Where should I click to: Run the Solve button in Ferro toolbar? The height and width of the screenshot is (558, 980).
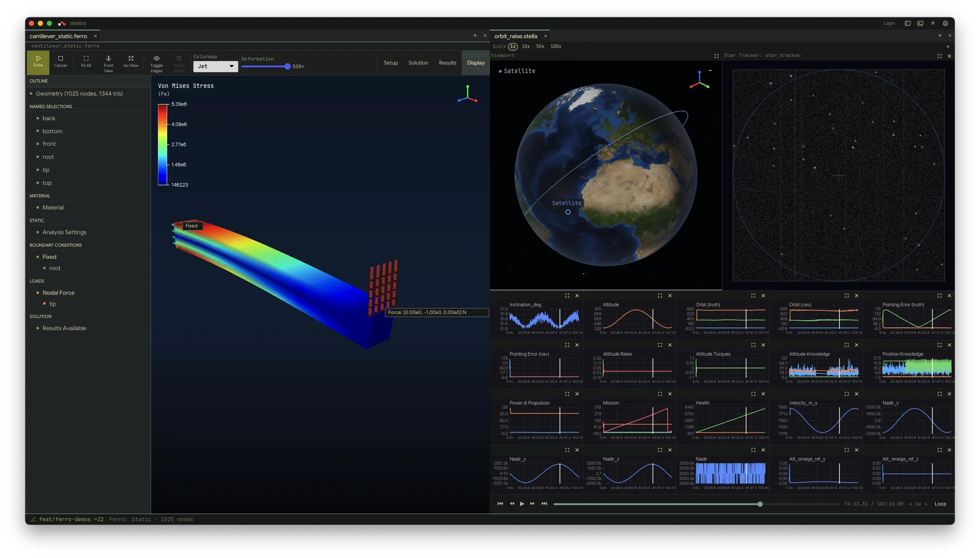click(38, 62)
